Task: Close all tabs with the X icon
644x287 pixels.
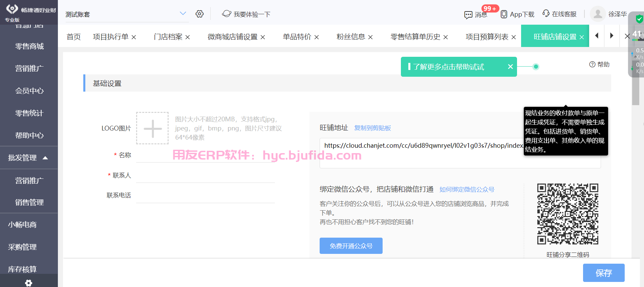Action: (x=627, y=36)
